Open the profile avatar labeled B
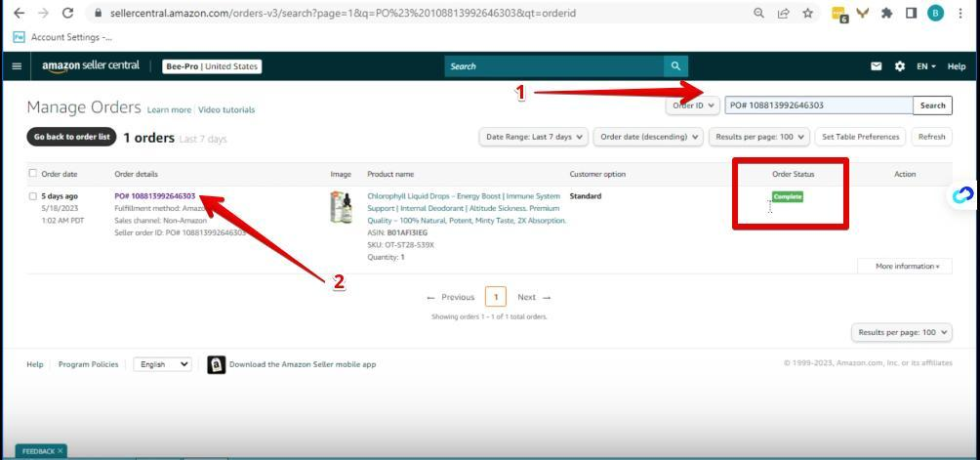The image size is (980, 460). point(935,13)
